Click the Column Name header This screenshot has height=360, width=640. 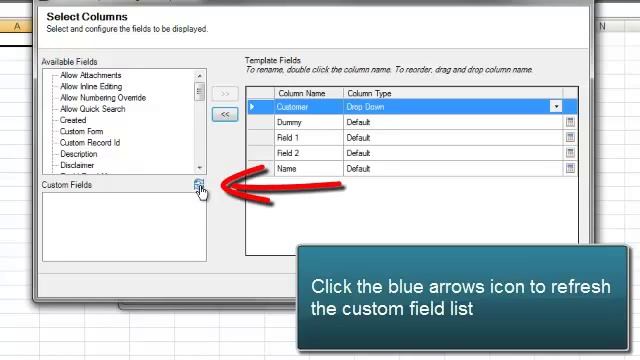point(309,93)
